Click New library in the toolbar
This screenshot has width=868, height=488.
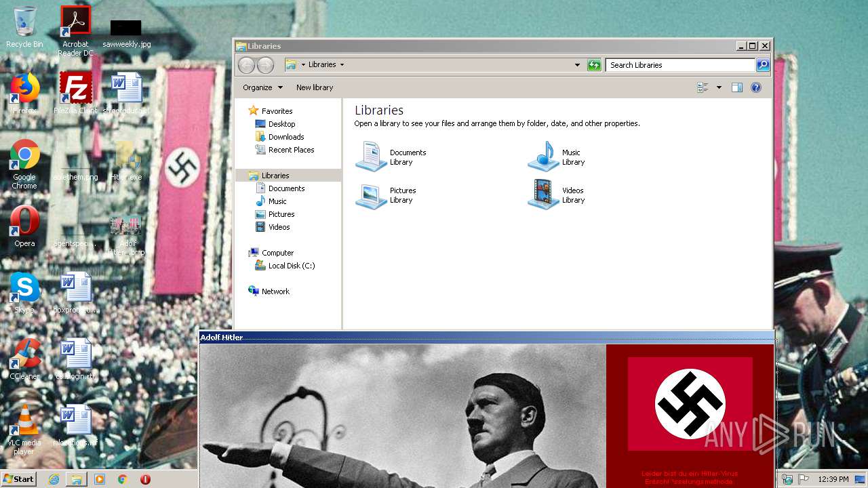point(315,87)
